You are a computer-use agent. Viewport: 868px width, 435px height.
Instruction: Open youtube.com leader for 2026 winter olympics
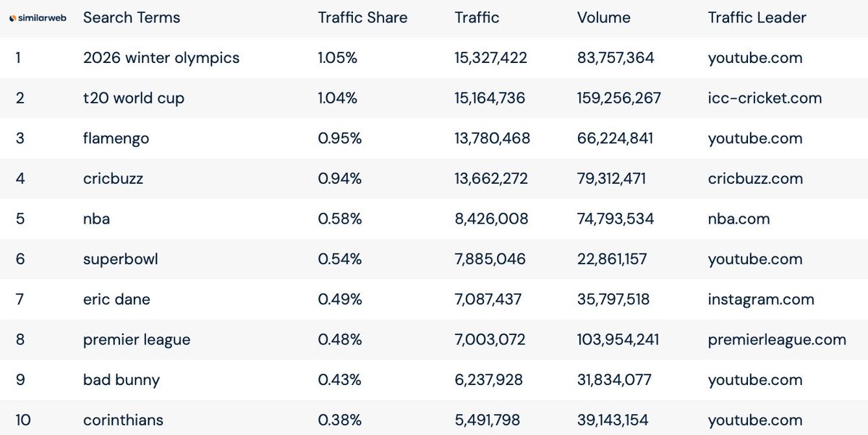(x=755, y=58)
